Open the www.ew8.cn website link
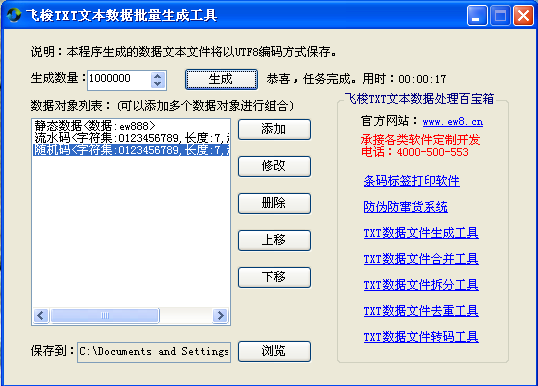Viewport: 538px width, 386px height. coord(453,121)
